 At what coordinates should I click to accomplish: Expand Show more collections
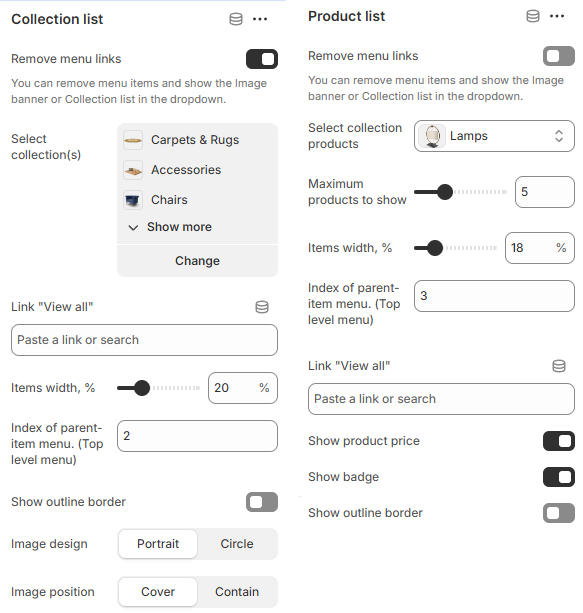coord(170,227)
